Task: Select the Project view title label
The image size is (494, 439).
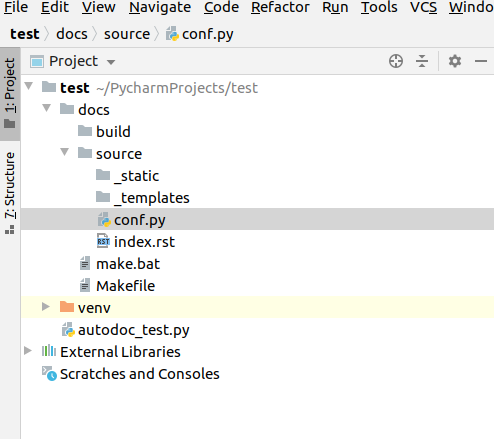Action: [x=73, y=61]
